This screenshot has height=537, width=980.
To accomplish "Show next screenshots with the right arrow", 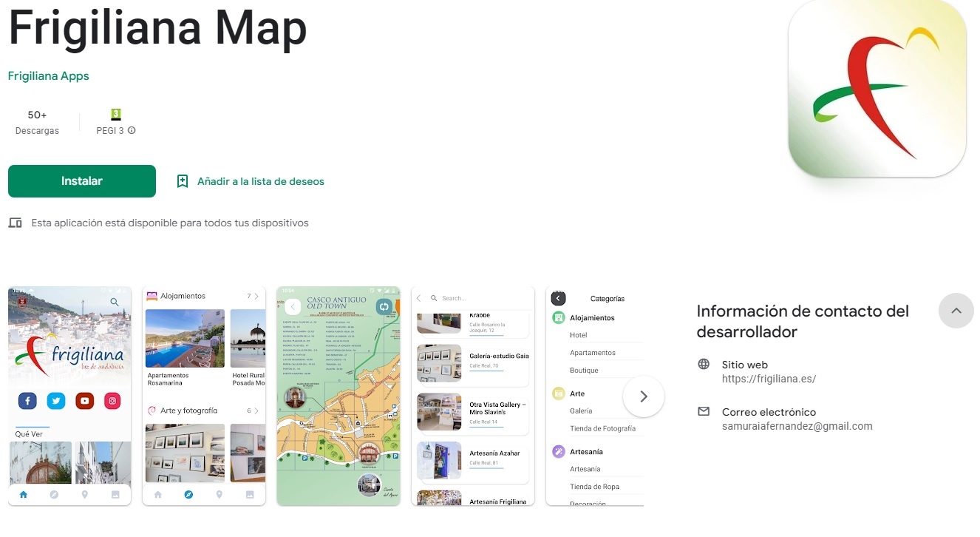I will (644, 396).
